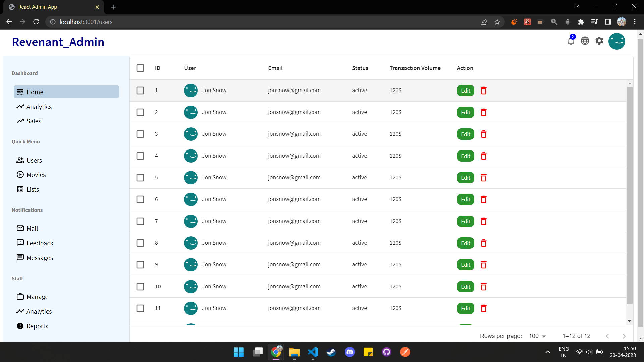
Task: Open the settings gear in header
Action: point(599,41)
